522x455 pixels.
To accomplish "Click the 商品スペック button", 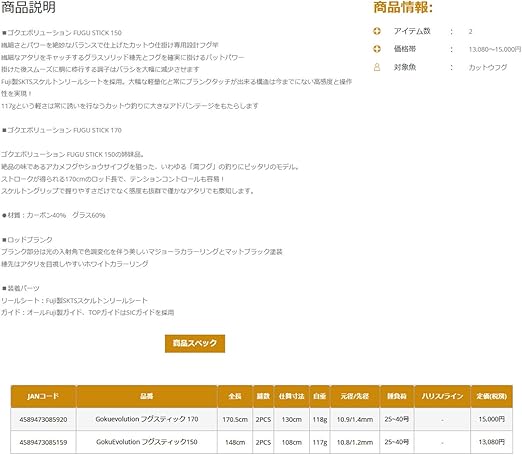I will click(x=195, y=343).
